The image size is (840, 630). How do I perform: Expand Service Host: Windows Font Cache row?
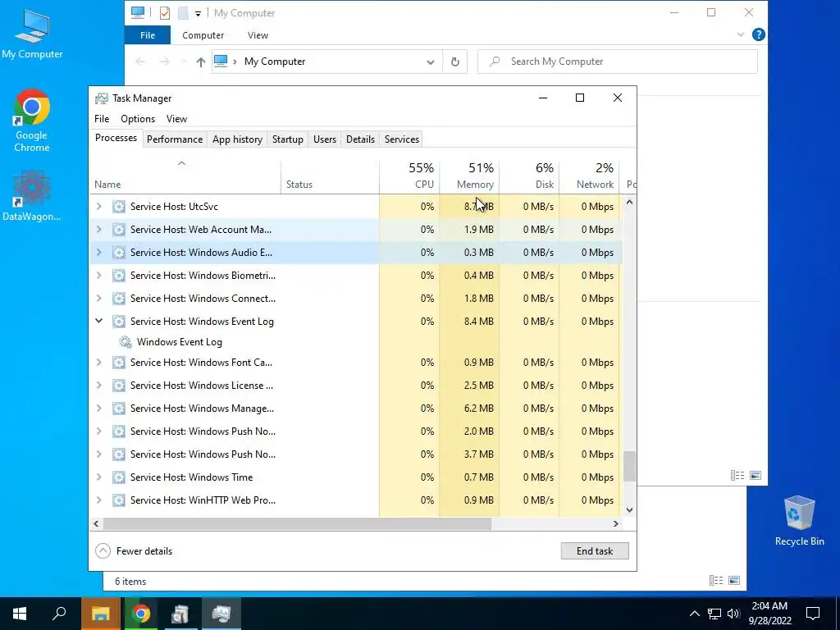pos(98,362)
